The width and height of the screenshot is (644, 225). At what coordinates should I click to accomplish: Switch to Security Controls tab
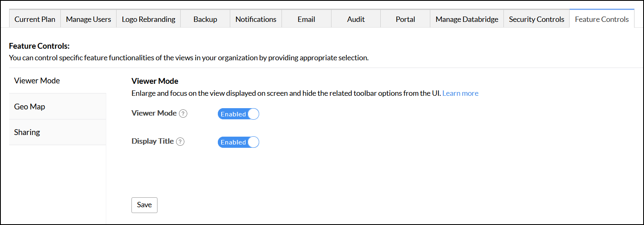536,19
